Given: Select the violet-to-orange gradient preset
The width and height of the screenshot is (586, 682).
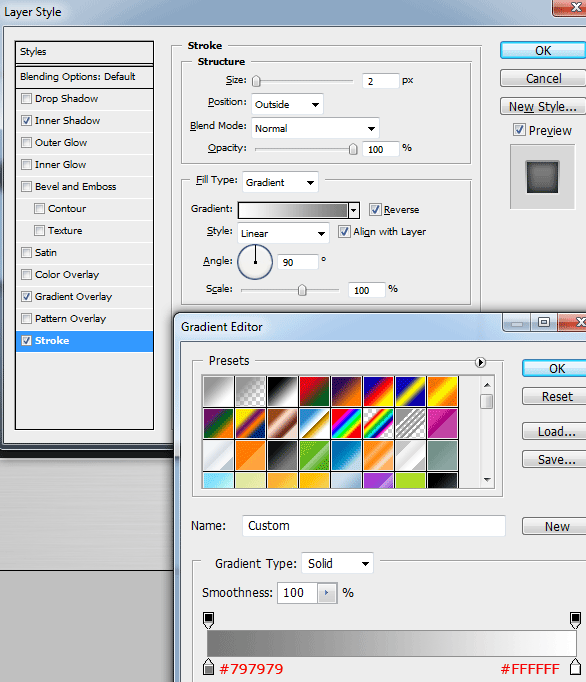Looking at the screenshot, I should (x=346, y=391).
